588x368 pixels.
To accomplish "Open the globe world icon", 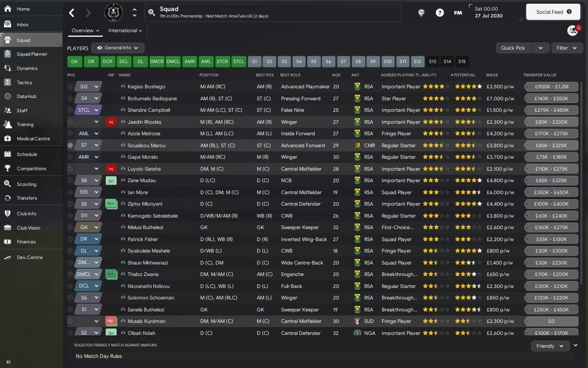I will 421,13.
